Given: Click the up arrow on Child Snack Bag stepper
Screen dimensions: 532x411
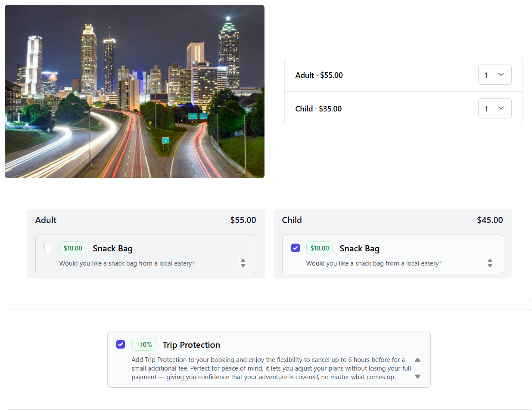Looking at the screenshot, I should click(490, 260).
